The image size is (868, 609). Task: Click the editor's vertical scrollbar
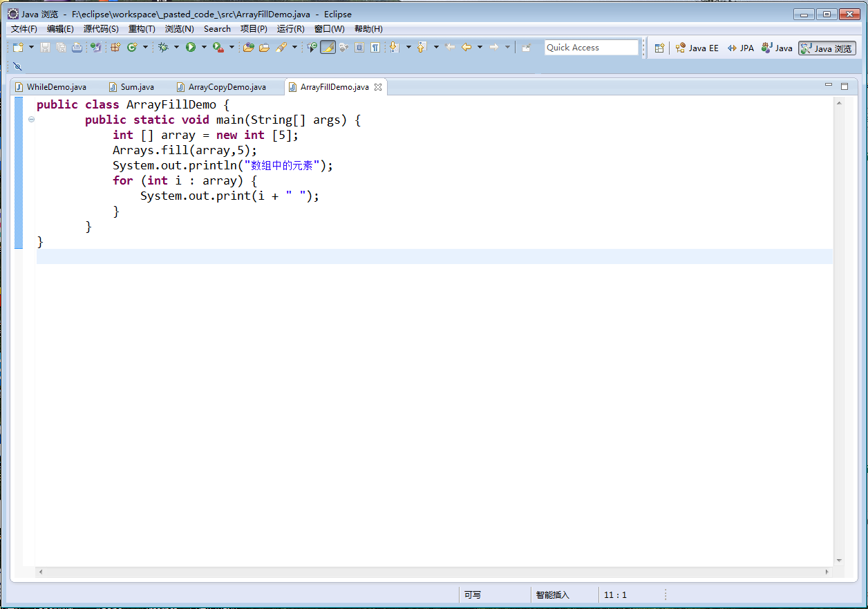pyautogui.click(x=839, y=332)
